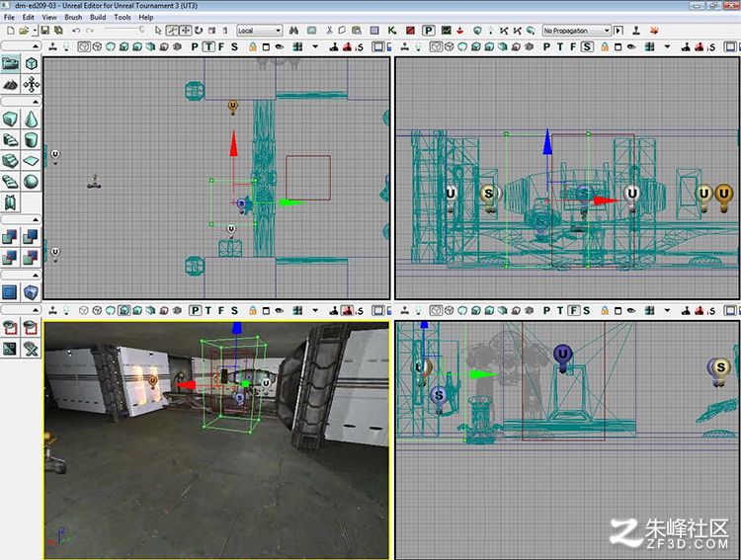Click the Cut scissors icon
Screen dimensions: 741x560
[329, 31]
